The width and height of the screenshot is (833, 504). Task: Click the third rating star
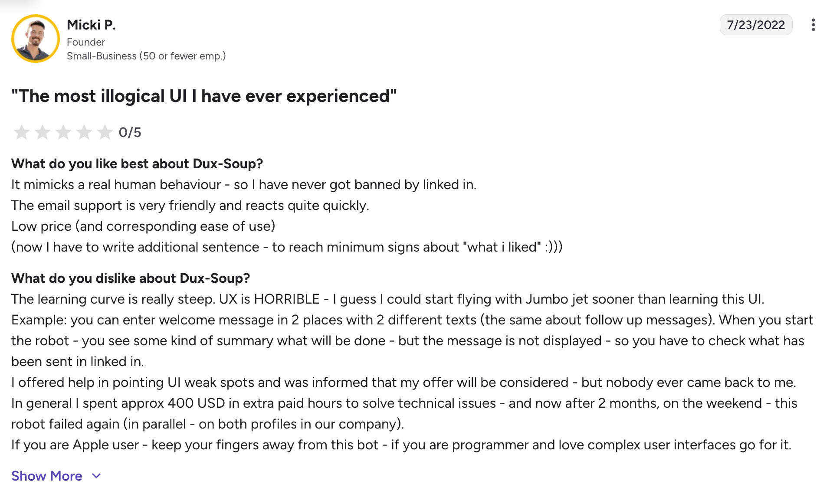tap(63, 132)
